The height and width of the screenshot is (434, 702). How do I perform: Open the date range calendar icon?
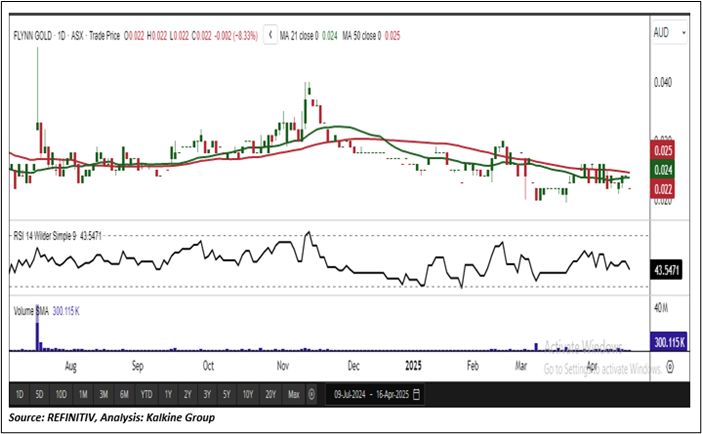417,393
